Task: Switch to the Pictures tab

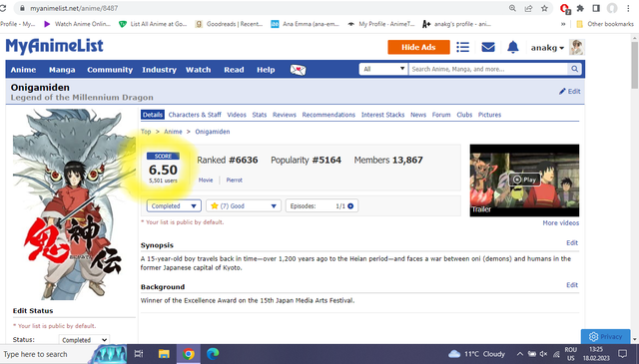Action: (489, 115)
